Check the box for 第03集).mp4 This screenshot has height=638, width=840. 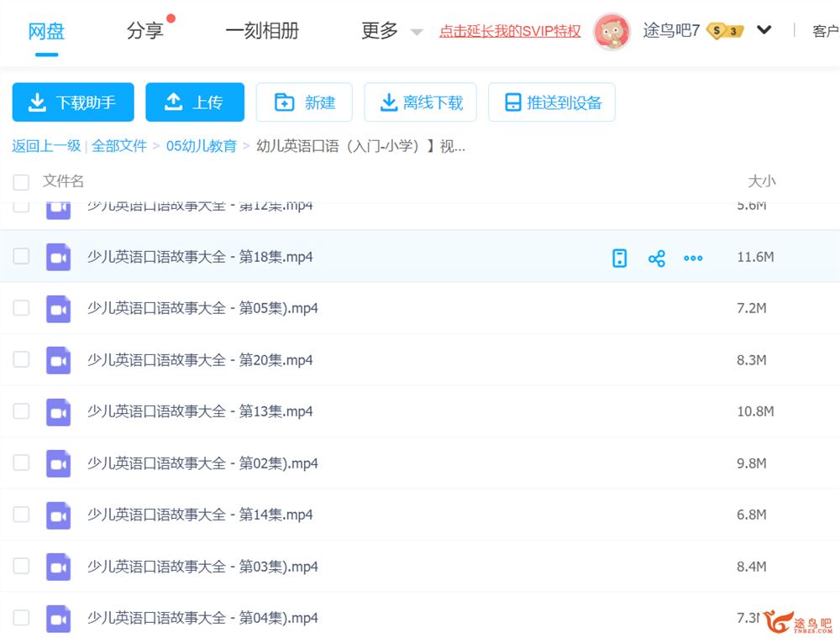click(x=21, y=566)
